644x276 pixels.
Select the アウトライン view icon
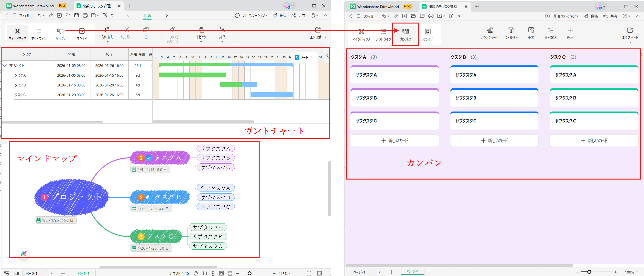point(39,34)
